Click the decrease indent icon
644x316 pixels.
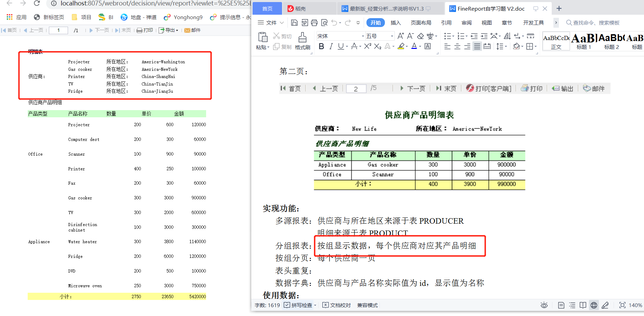[x=474, y=36]
